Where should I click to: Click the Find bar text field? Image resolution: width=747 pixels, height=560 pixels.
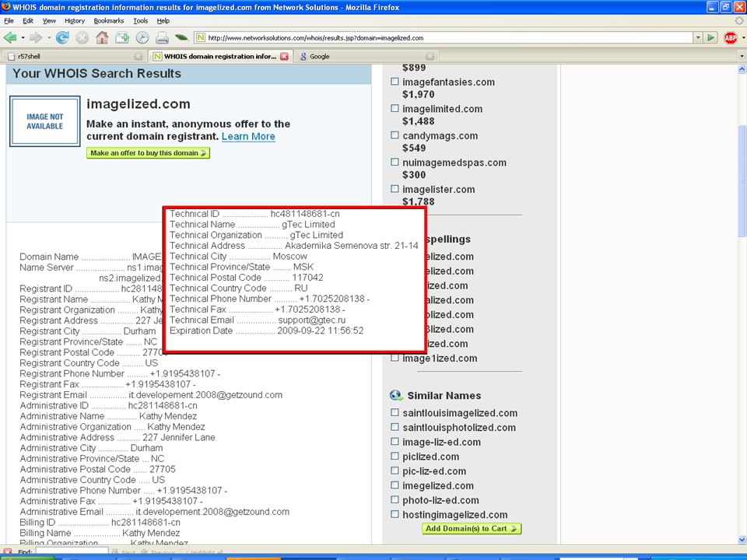coord(72,552)
